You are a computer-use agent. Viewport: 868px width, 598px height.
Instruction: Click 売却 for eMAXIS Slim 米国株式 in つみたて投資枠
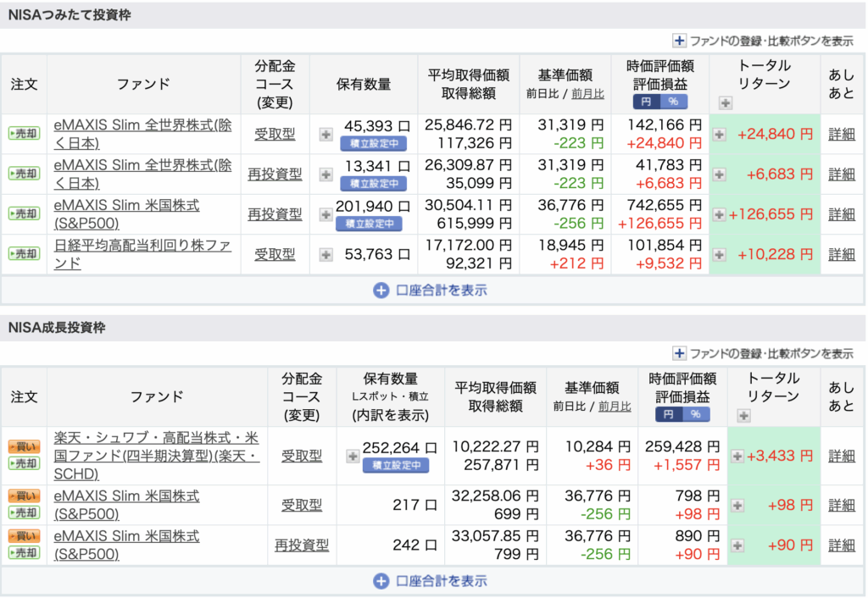24,214
